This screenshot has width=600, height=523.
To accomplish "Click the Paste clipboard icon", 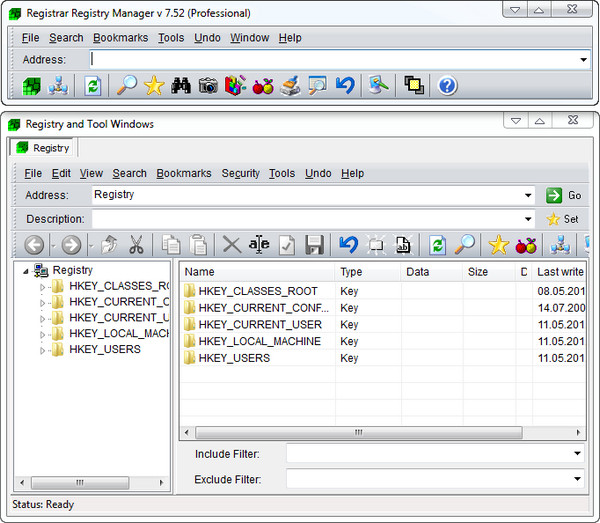I will [x=198, y=244].
